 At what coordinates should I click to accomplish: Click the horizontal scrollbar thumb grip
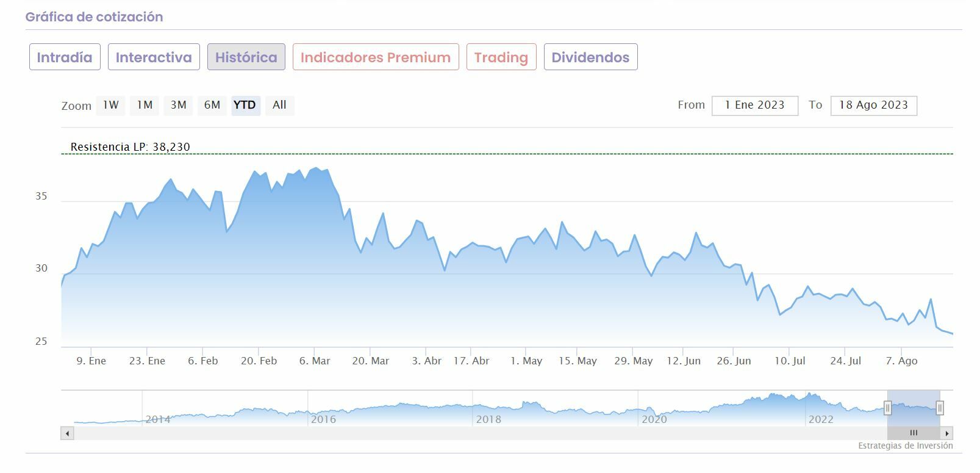tap(914, 433)
